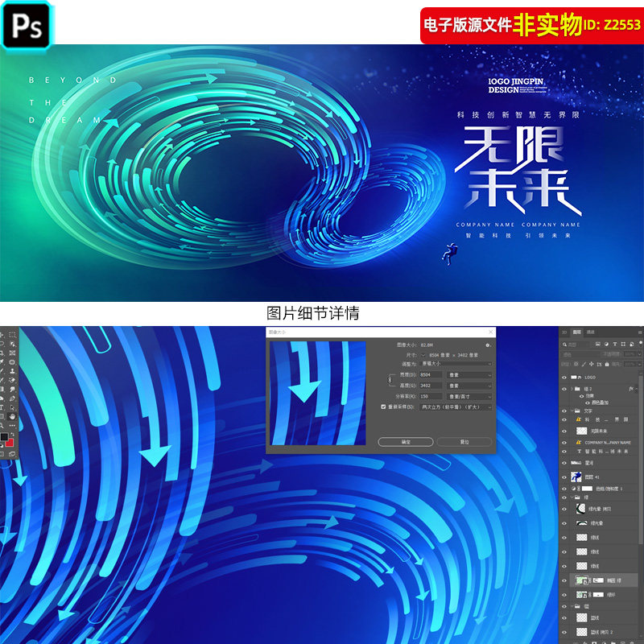Screen dimensions: 644x644
Task: Click the resolution input field
Action: [x=431, y=397]
